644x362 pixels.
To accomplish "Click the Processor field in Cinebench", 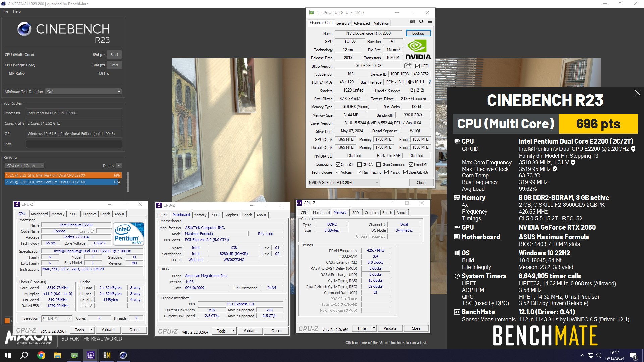I will [74, 113].
